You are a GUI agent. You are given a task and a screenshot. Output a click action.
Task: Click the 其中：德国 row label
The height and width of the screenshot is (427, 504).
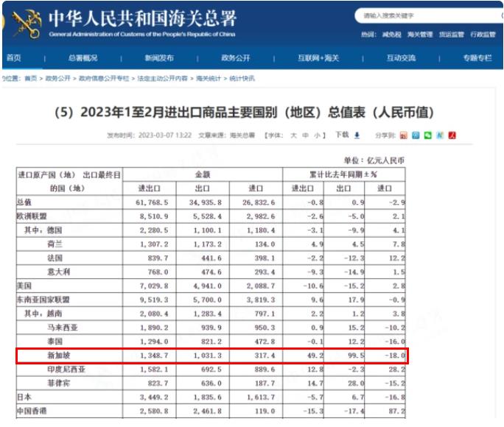click(x=43, y=230)
